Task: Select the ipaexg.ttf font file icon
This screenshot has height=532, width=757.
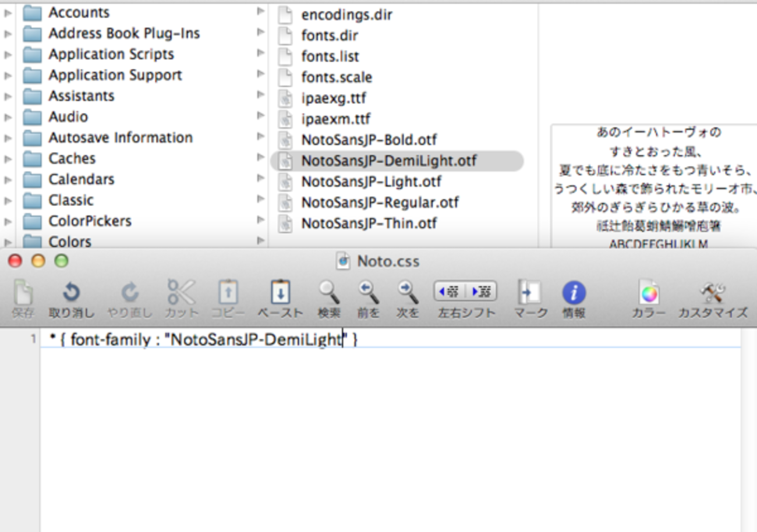Action: [285, 98]
